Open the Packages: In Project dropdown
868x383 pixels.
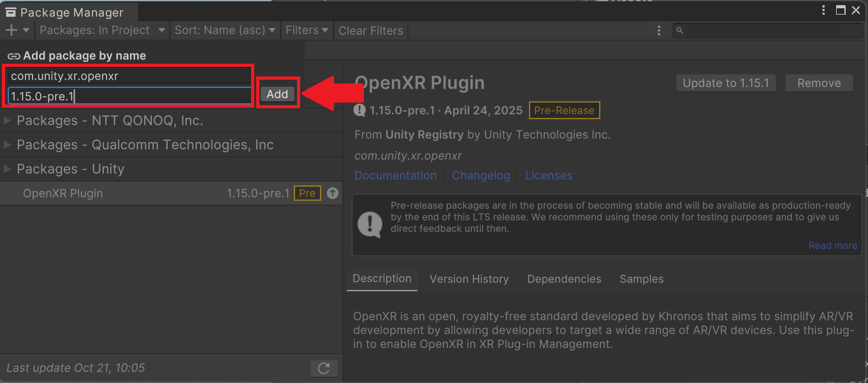pos(102,30)
